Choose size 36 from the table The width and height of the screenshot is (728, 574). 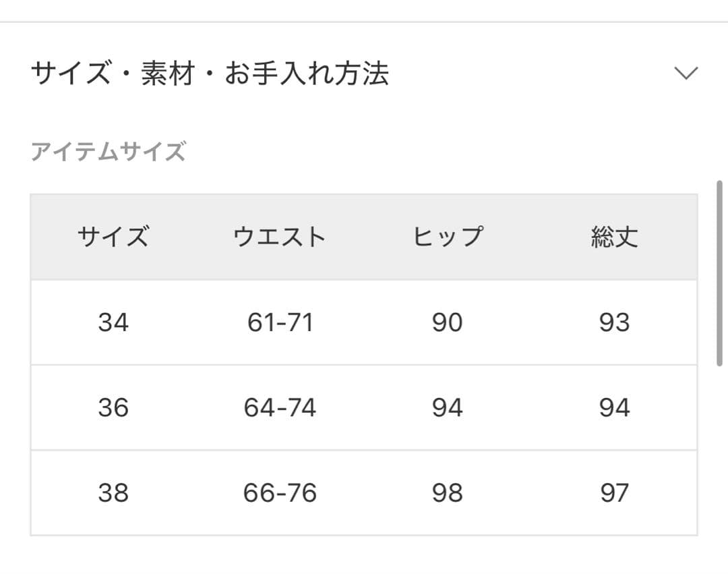115,407
